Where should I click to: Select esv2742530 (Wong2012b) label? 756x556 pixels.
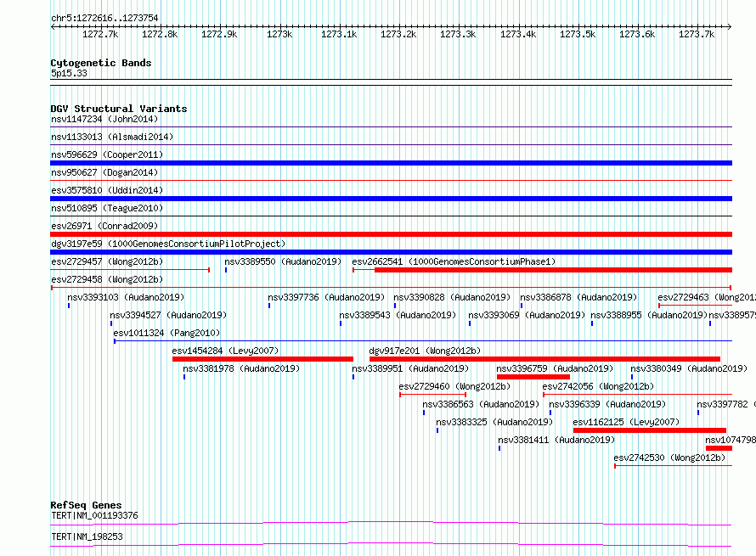tap(669, 458)
